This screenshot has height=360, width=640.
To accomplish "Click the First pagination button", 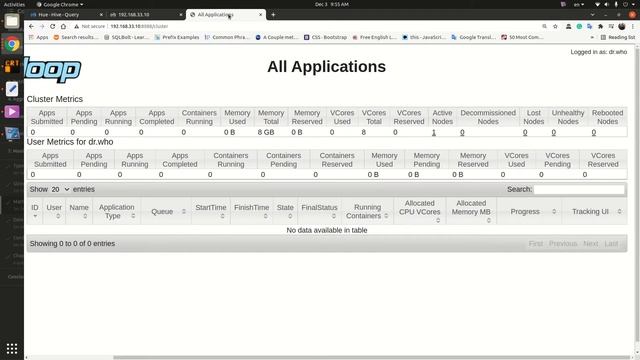I will (x=536, y=244).
